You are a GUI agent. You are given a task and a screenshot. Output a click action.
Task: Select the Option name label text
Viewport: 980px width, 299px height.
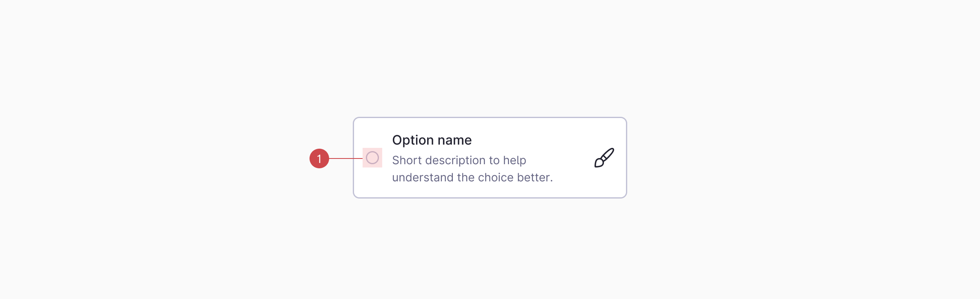pyautogui.click(x=432, y=140)
